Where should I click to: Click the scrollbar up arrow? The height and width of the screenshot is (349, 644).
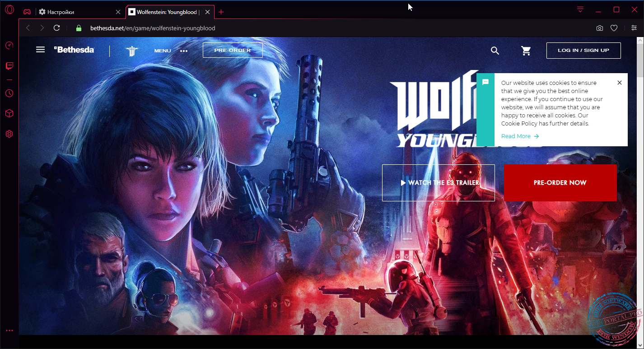(640, 41)
